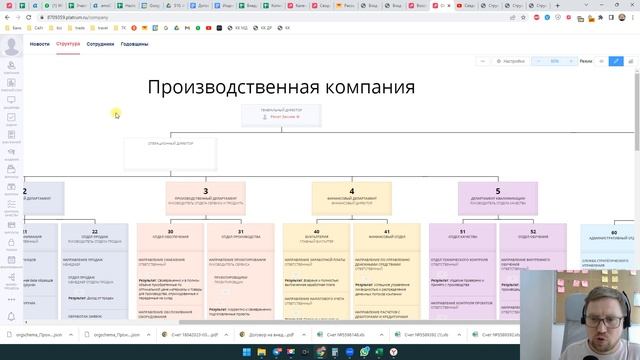
Task: Open downloaded Договор на внед pdf file
Action: coord(267,335)
